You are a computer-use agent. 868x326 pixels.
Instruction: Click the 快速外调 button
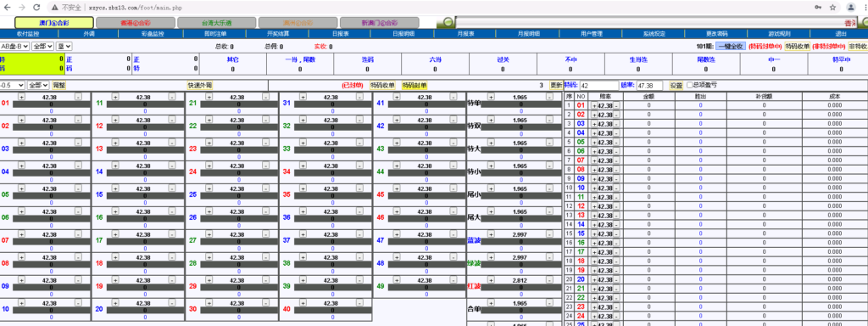point(200,86)
